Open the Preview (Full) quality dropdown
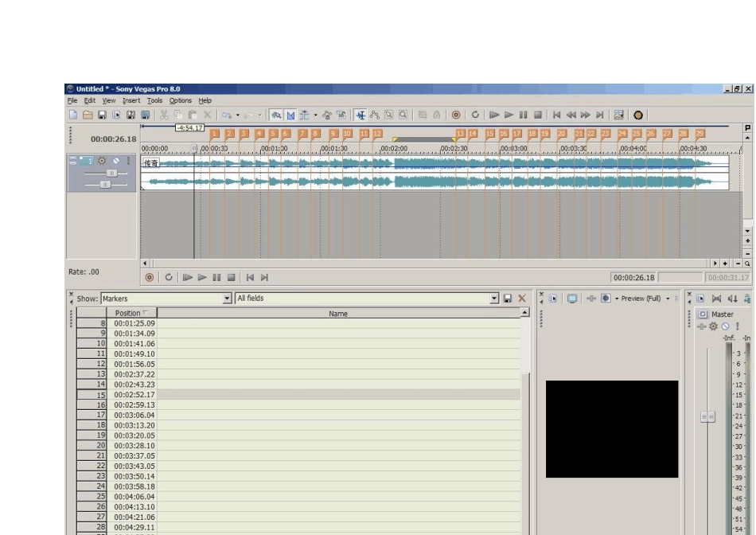 [x=668, y=299]
